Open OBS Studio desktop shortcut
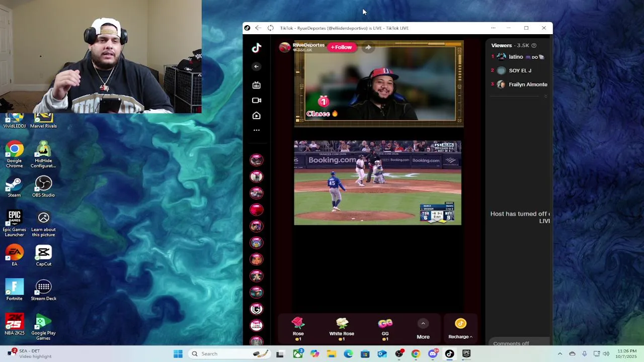This screenshot has height=362, width=644. [44, 187]
